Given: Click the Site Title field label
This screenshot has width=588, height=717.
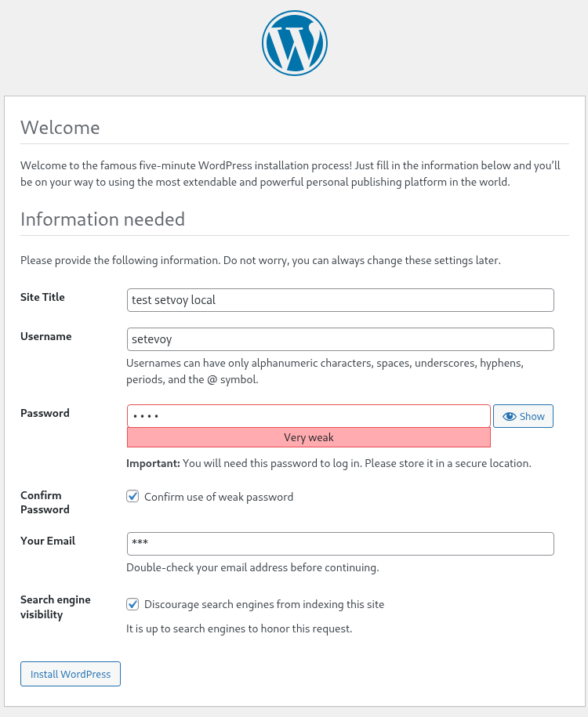Looking at the screenshot, I should pos(42,297).
